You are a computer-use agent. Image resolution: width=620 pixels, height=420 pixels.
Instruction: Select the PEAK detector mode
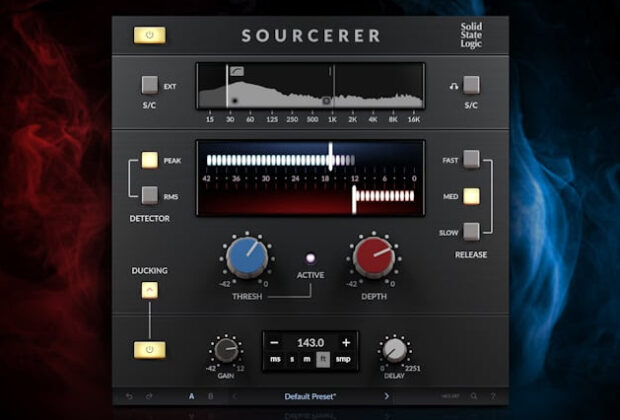click(x=150, y=160)
